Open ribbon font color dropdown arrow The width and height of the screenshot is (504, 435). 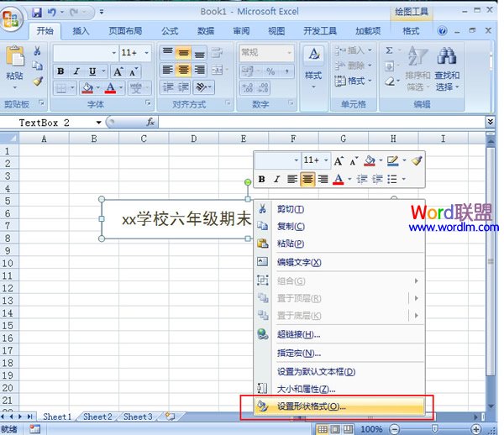121,87
